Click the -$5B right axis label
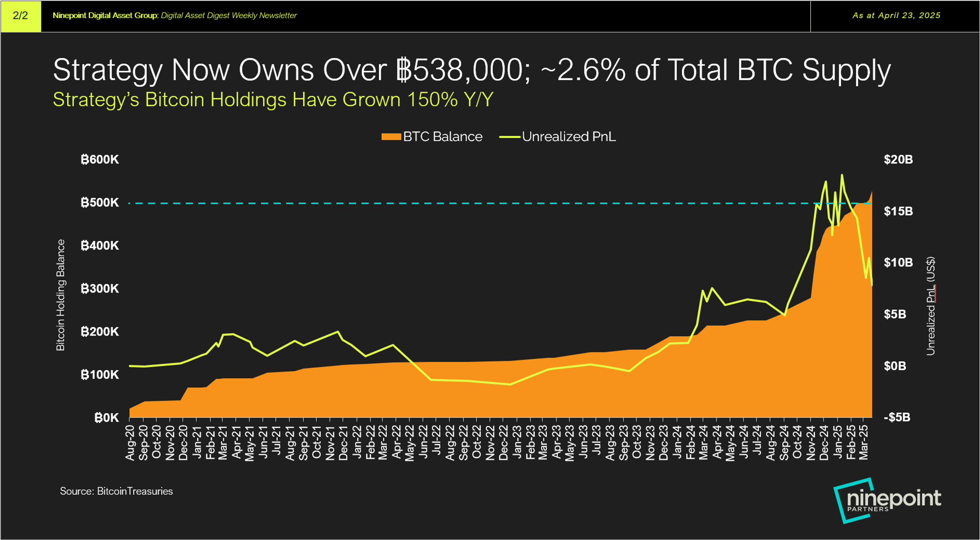The width and height of the screenshot is (980, 540). tap(897, 417)
